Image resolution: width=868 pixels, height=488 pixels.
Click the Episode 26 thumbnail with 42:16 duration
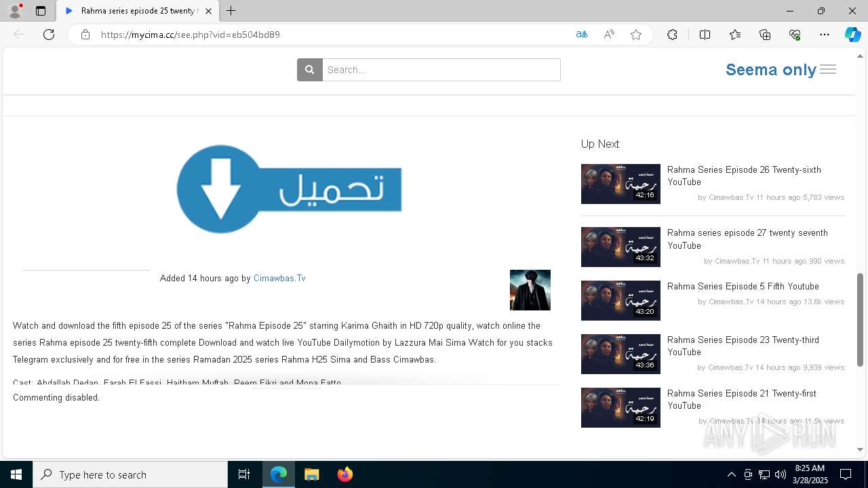point(620,184)
